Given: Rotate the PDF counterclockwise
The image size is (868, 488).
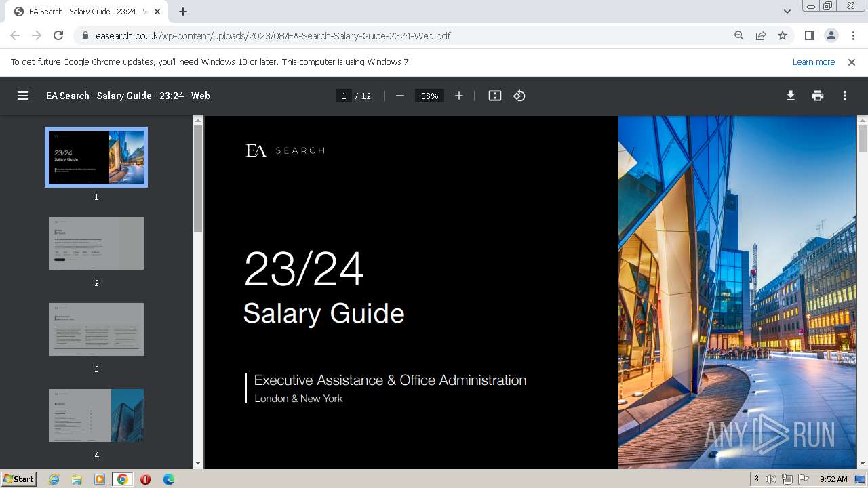Looking at the screenshot, I should (x=519, y=96).
